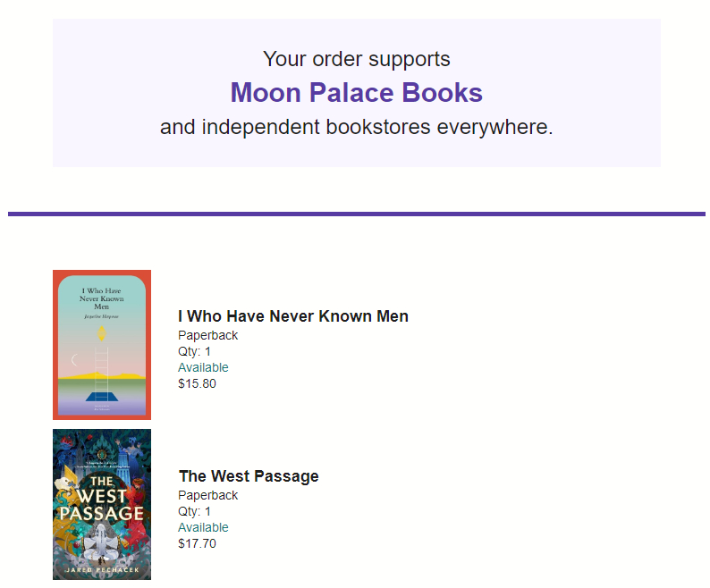Screen dimensions: 710x588
Task: Click the blue square beneath the cover's ladder
Action: pyautogui.click(x=101, y=397)
